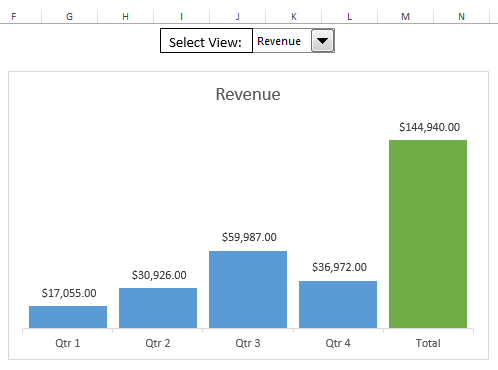Select column header H
The height and width of the screenshot is (370, 498).
(x=125, y=16)
